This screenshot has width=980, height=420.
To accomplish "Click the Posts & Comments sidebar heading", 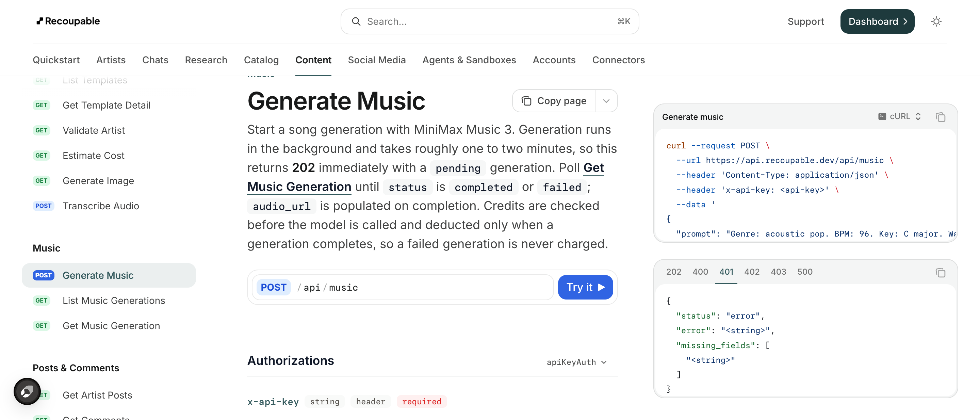I will [76, 368].
